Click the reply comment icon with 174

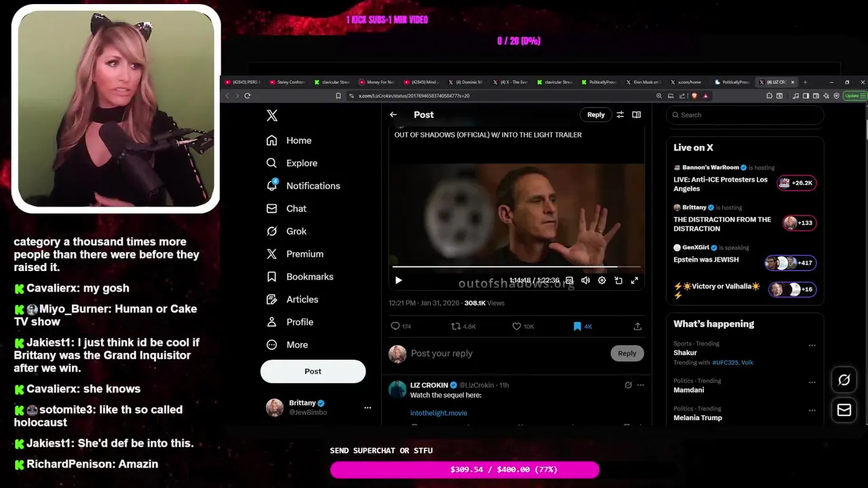401,326
